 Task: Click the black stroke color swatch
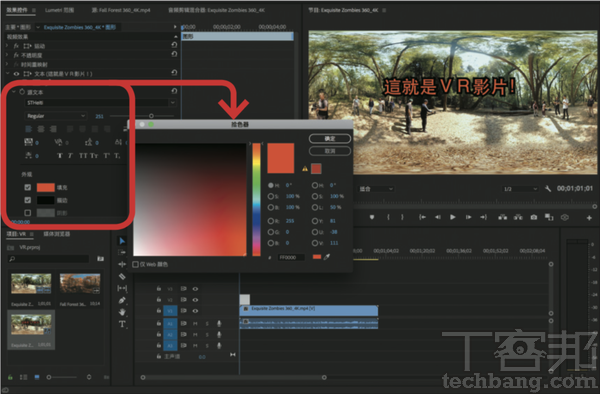click(46, 200)
